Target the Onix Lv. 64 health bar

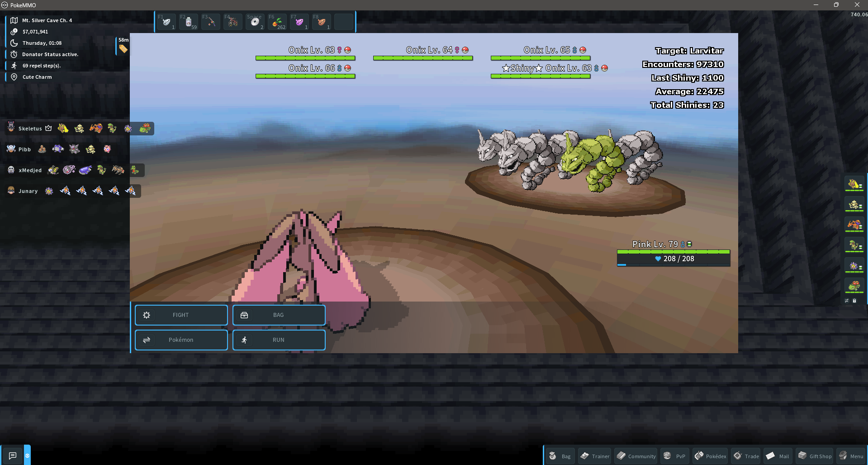tap(423, 58)
